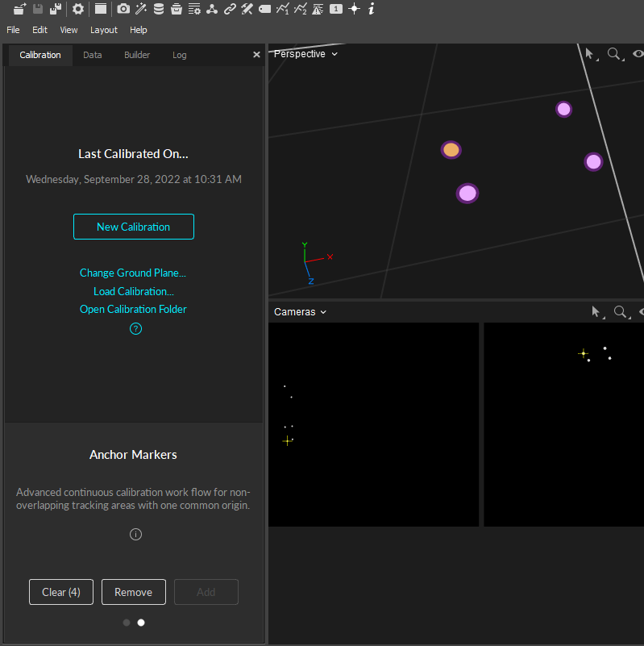Image resolution: width=644 pixels, height=646 pixels.
Task: Open application settings gear icon
Action: [77, 9]
